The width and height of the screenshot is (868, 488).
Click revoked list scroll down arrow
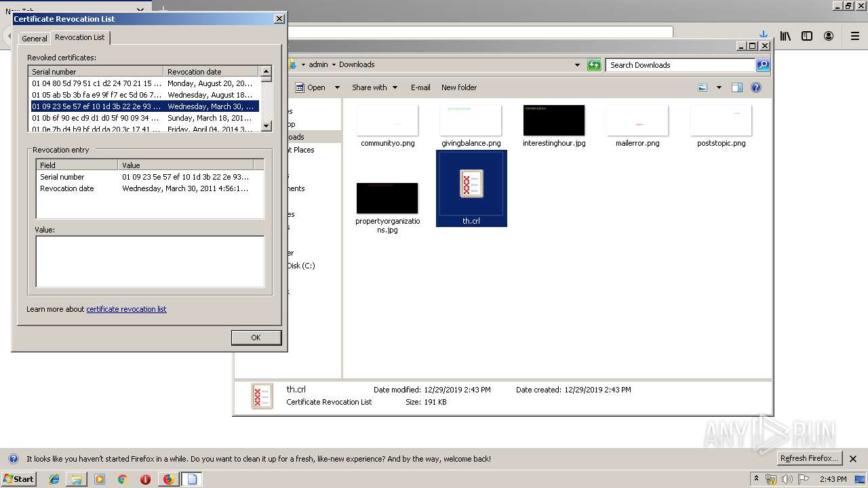coord(266,125)
